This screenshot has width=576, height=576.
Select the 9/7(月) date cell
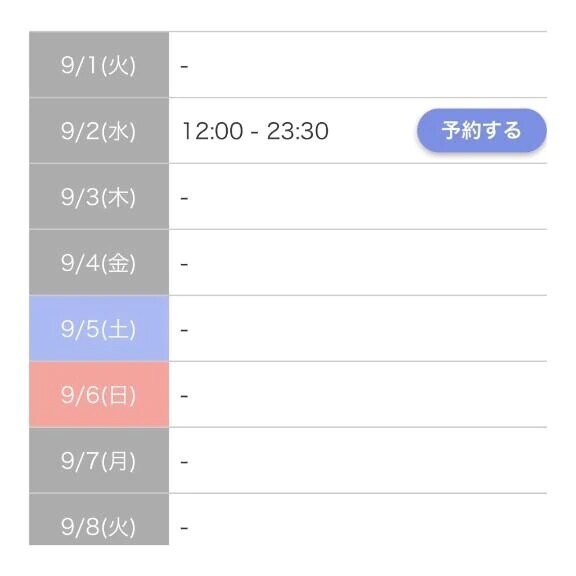click(99, 460)
